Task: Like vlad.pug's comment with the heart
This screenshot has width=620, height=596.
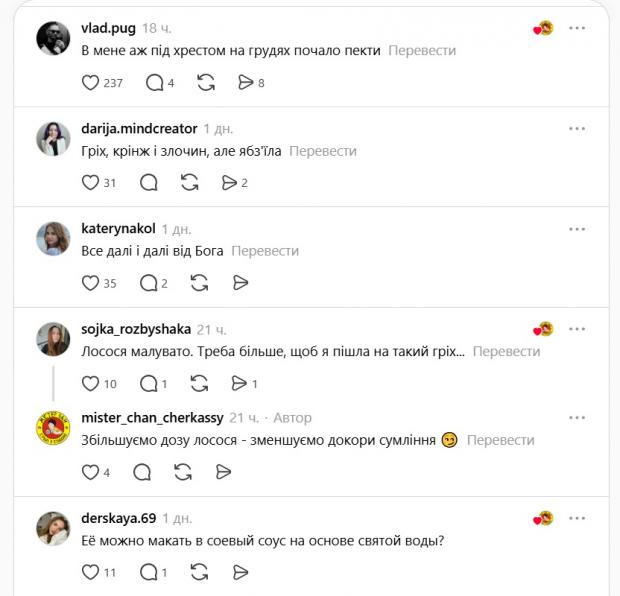Action: (x=90, y=83)
